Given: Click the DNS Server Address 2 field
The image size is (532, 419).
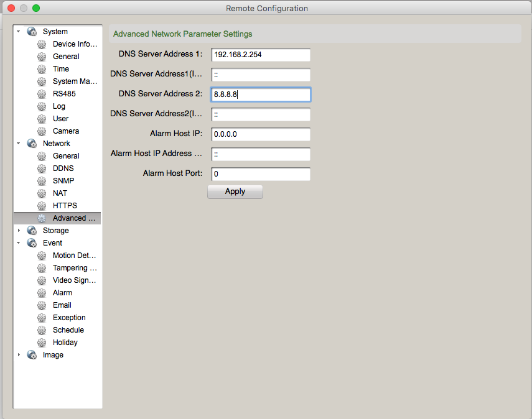Looking at the screenshot, I should (261, 94).
